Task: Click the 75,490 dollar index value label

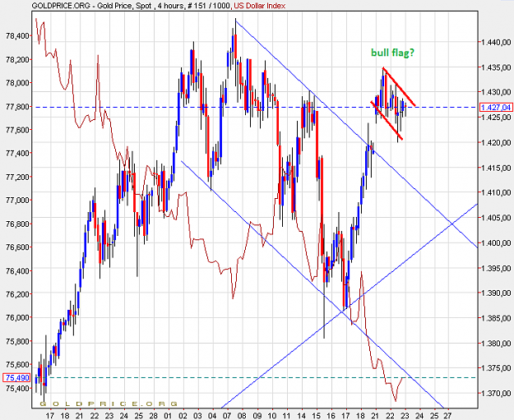Action: [16, 378]
